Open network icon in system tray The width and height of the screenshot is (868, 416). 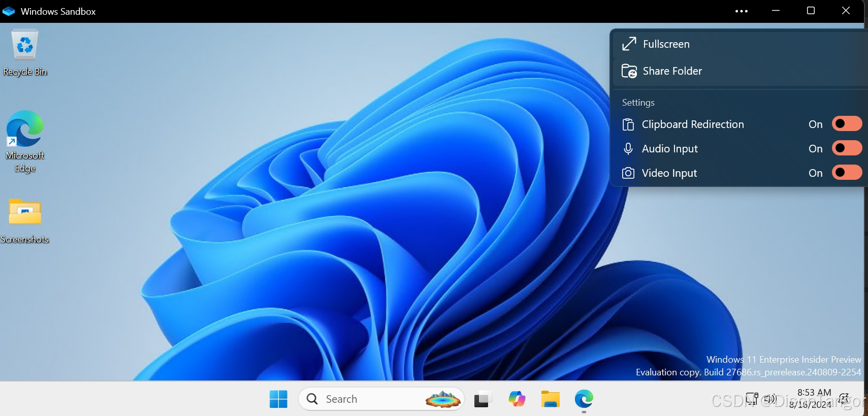[x=752, y=399]
